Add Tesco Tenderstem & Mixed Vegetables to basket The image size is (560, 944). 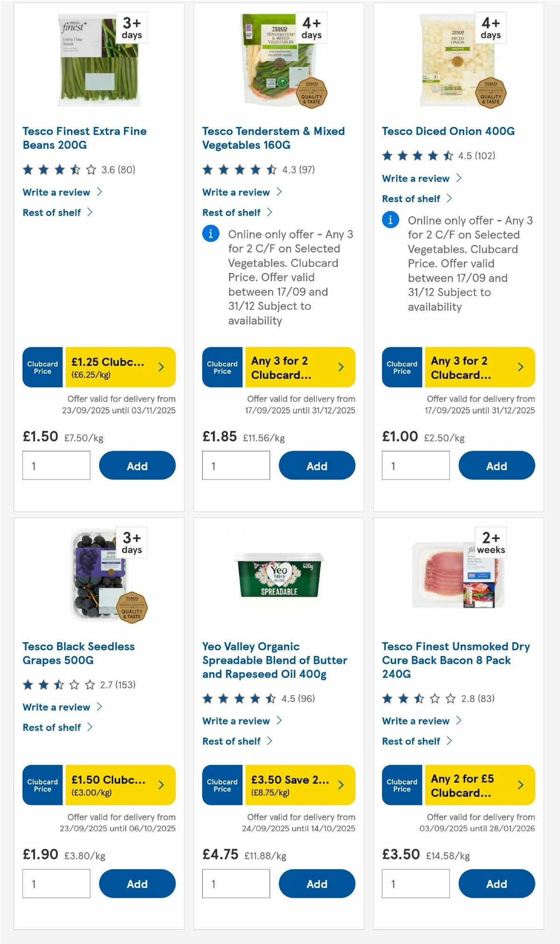pyautogui.click(x=316, y=465)
